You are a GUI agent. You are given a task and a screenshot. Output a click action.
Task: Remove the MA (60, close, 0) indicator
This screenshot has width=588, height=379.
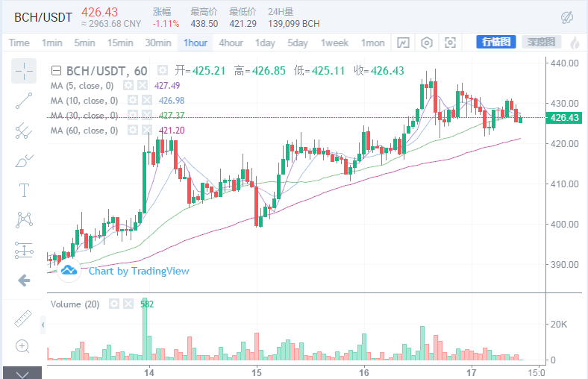click(x=146, y=130)
